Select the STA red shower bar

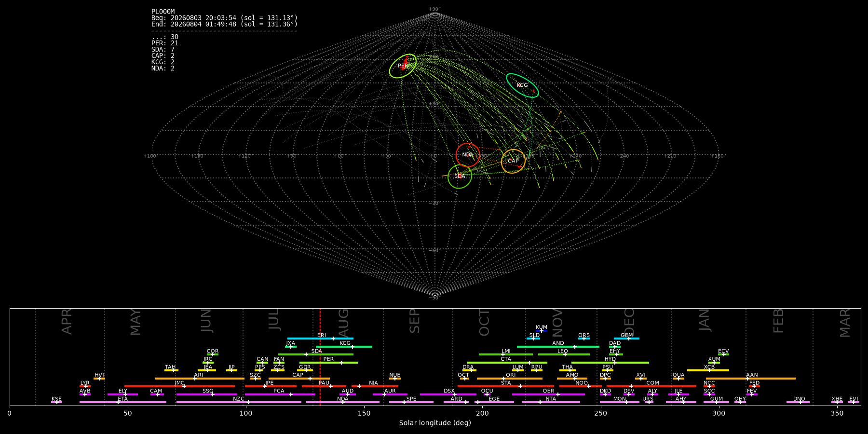click(506, 386)
